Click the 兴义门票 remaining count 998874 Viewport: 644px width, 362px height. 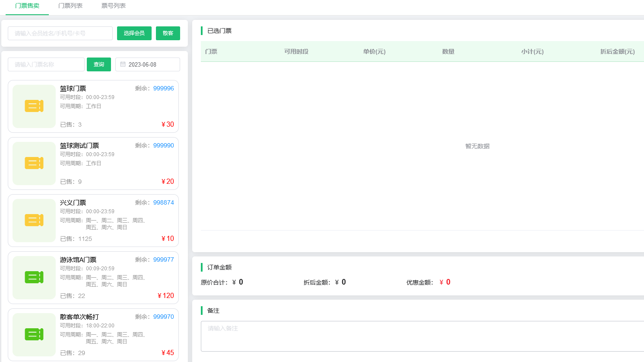tap(163, 202)
